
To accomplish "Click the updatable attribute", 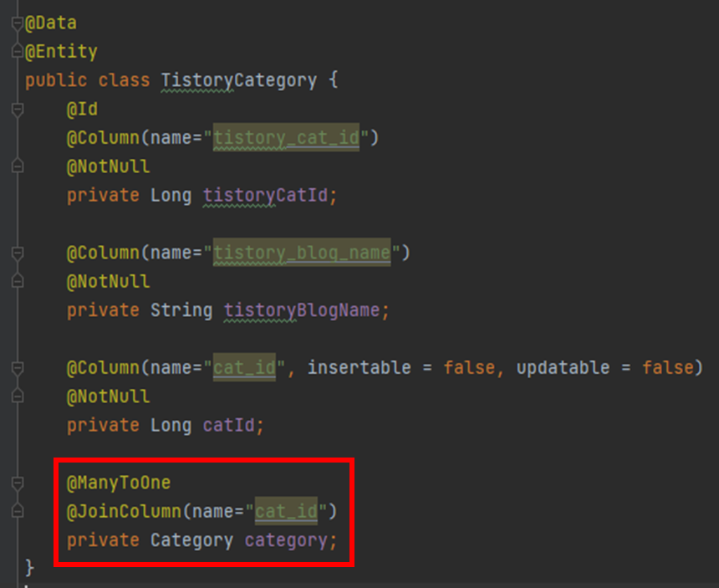I will (563, 368).
